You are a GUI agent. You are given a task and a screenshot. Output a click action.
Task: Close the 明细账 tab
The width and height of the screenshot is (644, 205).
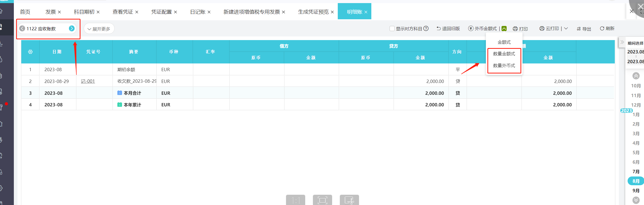[x=366, y=12]
